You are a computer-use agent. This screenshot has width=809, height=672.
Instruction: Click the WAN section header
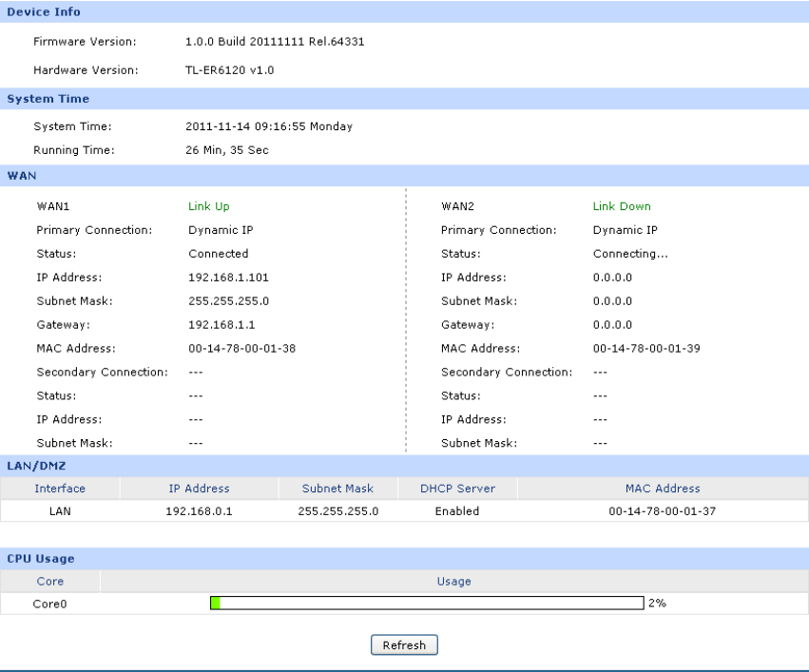pyautogui.click(x=22, y=176)
